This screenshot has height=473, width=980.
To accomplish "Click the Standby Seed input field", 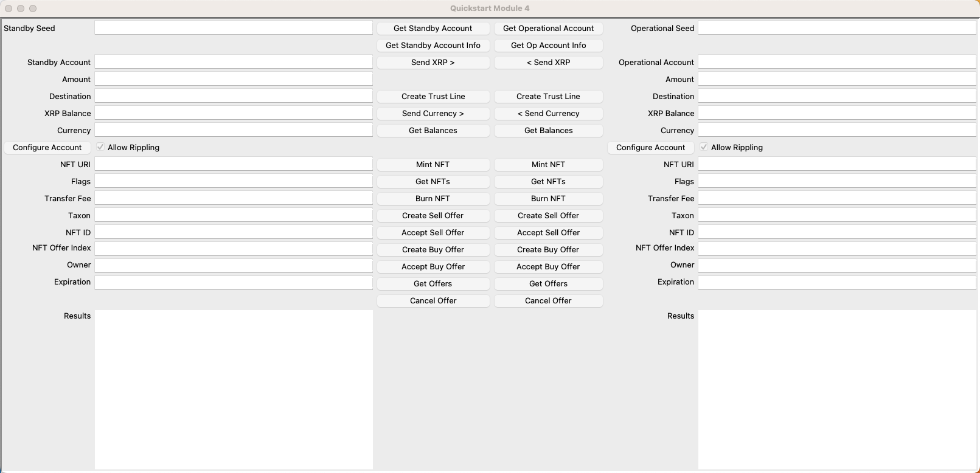I will click(233, 28).
